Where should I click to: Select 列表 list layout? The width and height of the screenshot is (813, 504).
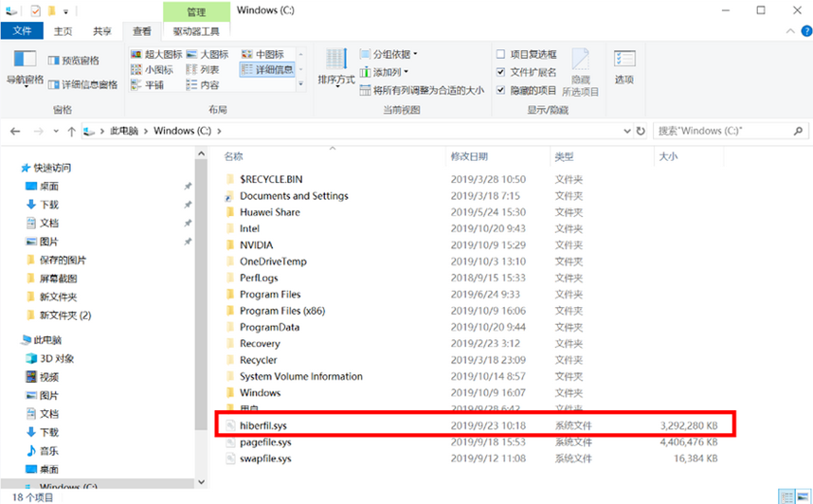coord(203,69)
